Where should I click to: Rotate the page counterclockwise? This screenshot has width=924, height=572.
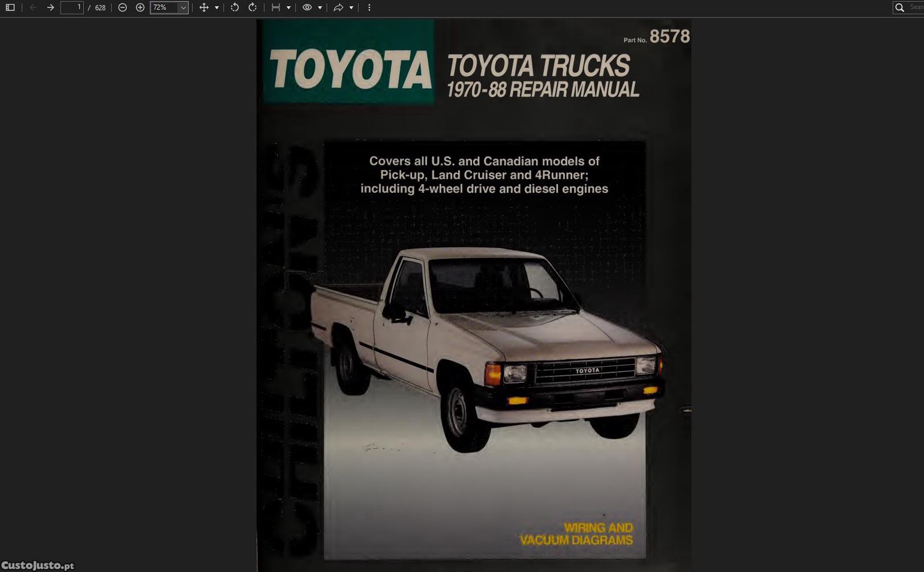(x=235, y=7)
